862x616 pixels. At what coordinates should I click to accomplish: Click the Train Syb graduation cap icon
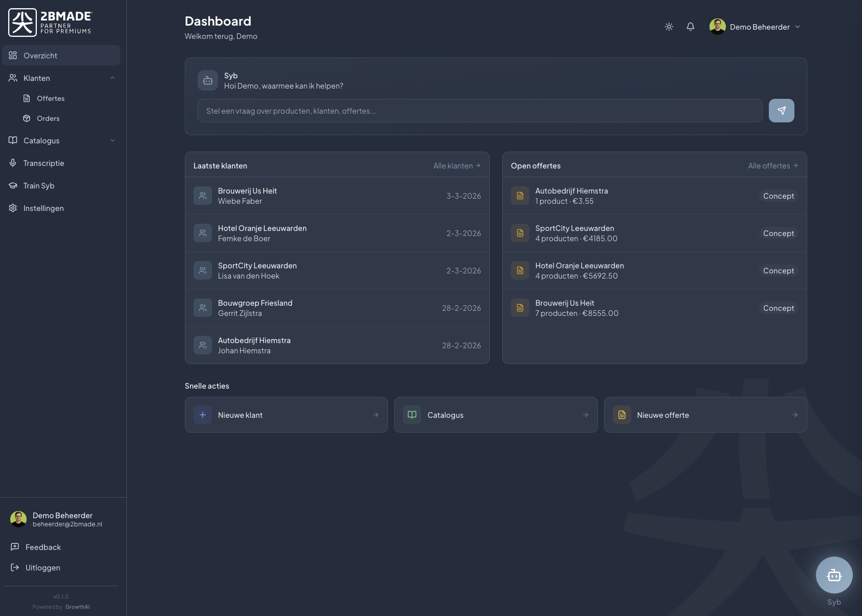click(12, 185)
